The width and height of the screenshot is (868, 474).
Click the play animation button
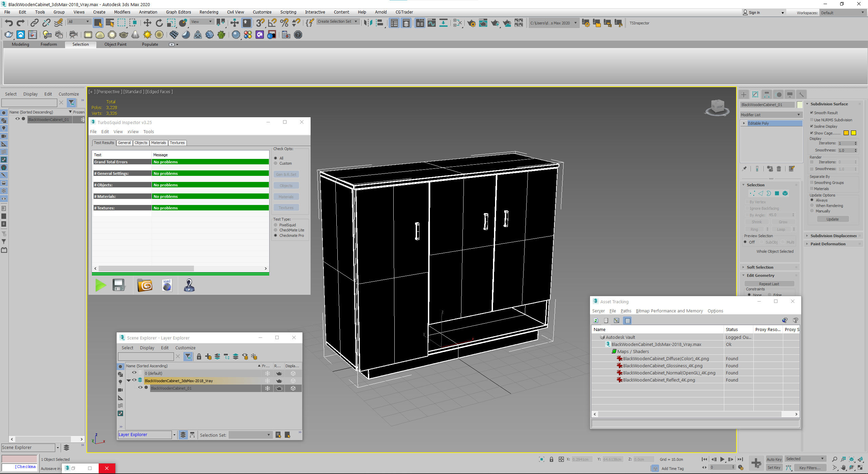coord(722,459)
